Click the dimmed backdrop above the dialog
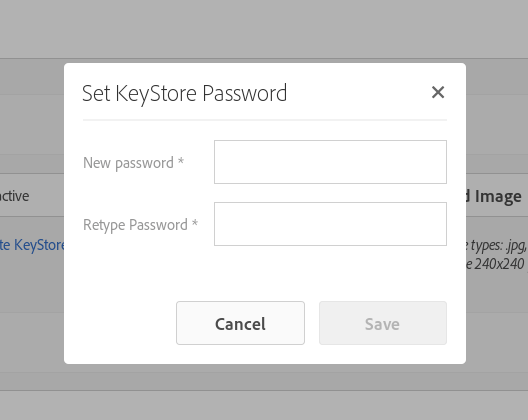528x420 pixels. (x=264, y=29)
